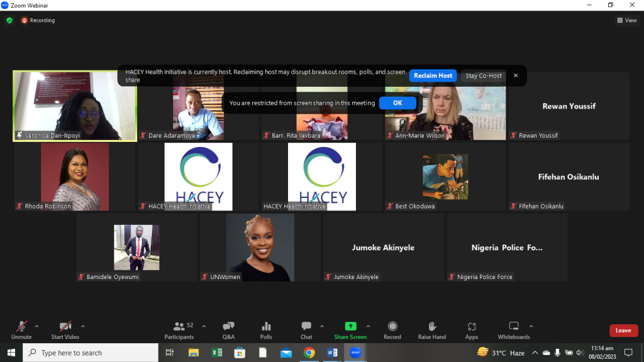Click the green Share Screen button
The image size is (644, 362).
pyautogui.click(x=350, y=331)
